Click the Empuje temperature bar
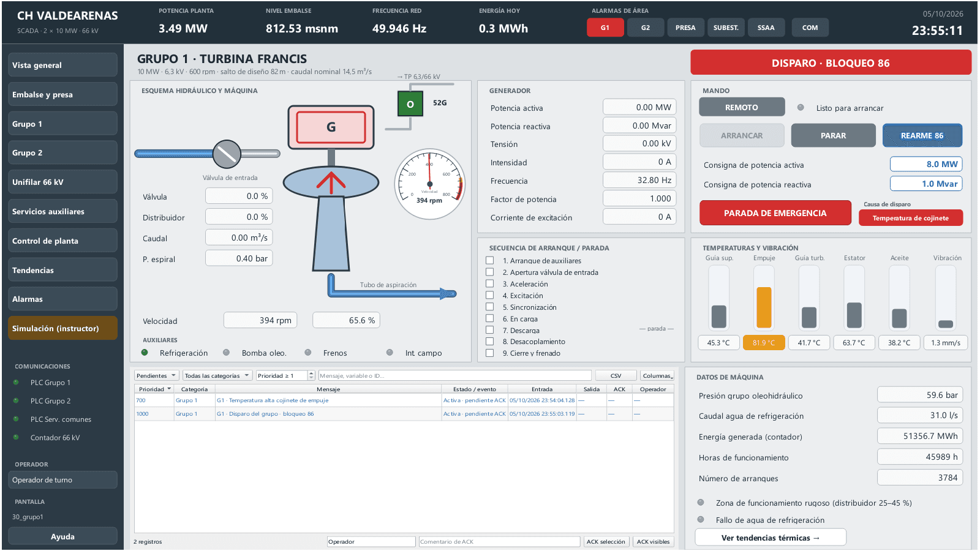980x551 pixels. [764, 298]
